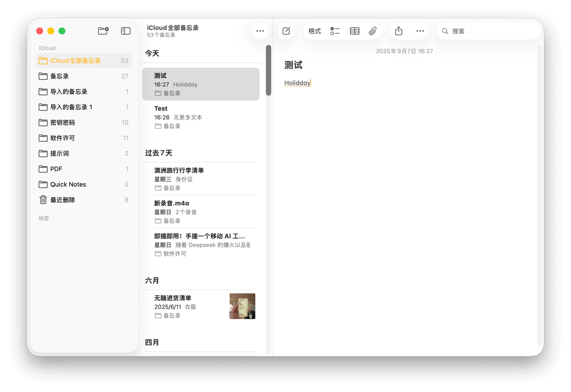Open the 软件许可 folder
Screen dimensions: 571x392
[x=62, y=138]
